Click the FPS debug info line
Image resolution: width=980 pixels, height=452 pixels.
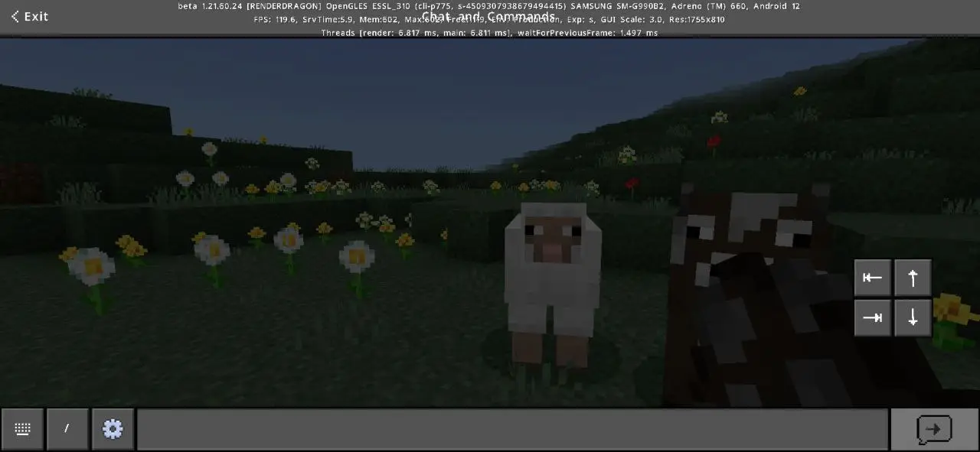pos(489,20)
